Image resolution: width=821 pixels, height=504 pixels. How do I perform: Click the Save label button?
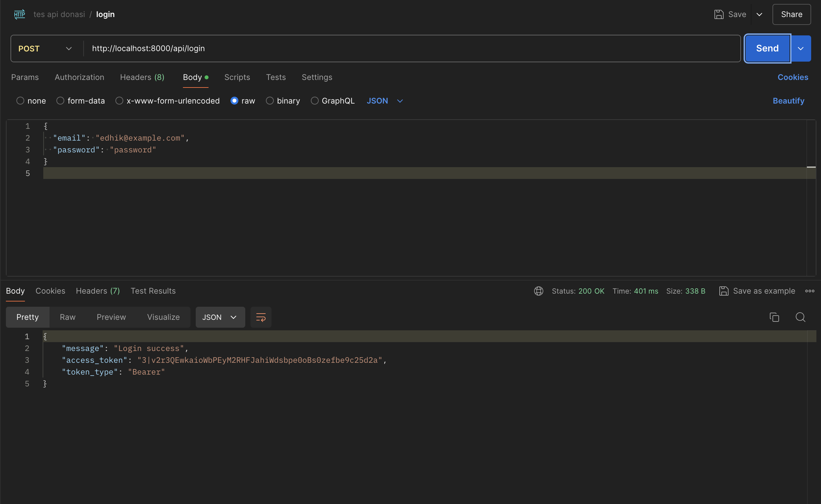coord(737,14)
